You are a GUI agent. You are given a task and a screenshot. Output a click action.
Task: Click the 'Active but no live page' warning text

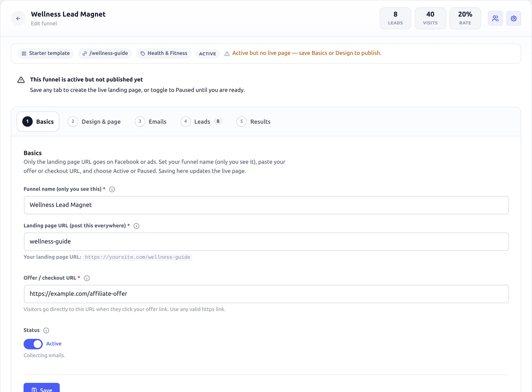point(307,53)
